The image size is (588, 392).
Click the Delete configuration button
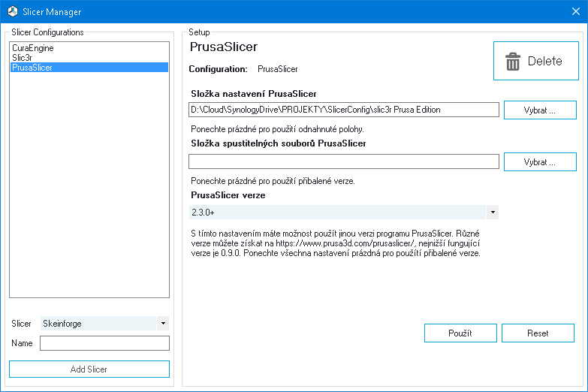536,61
